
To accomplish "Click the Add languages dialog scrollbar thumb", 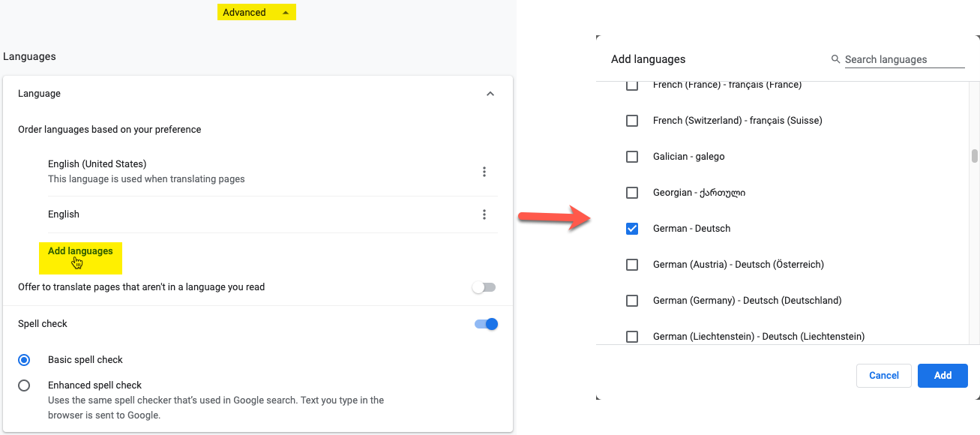I will (975, 156).
